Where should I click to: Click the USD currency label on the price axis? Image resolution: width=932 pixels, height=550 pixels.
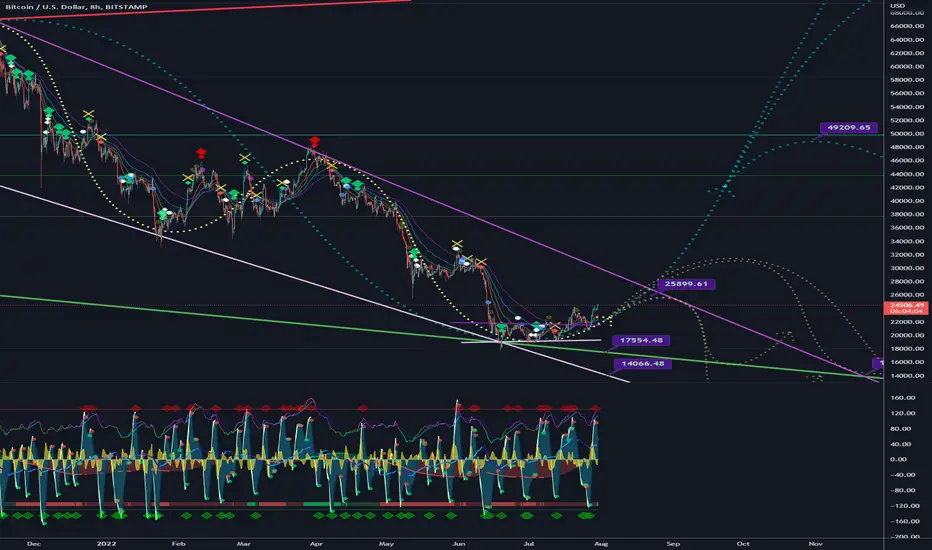[x=898, y=5]
